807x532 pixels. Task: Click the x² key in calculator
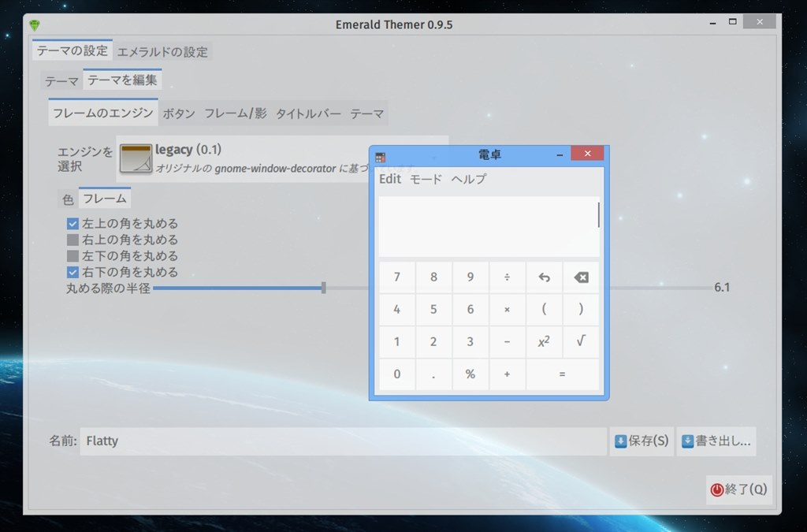point(544,341)
